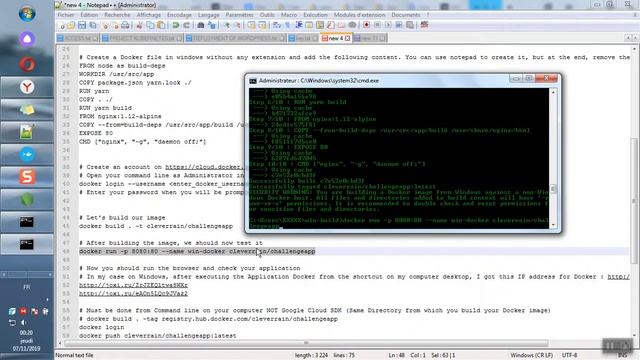Open the Docker whale taskbar icon
Viewport: 640px width, 360px height.
click(27, 155)
